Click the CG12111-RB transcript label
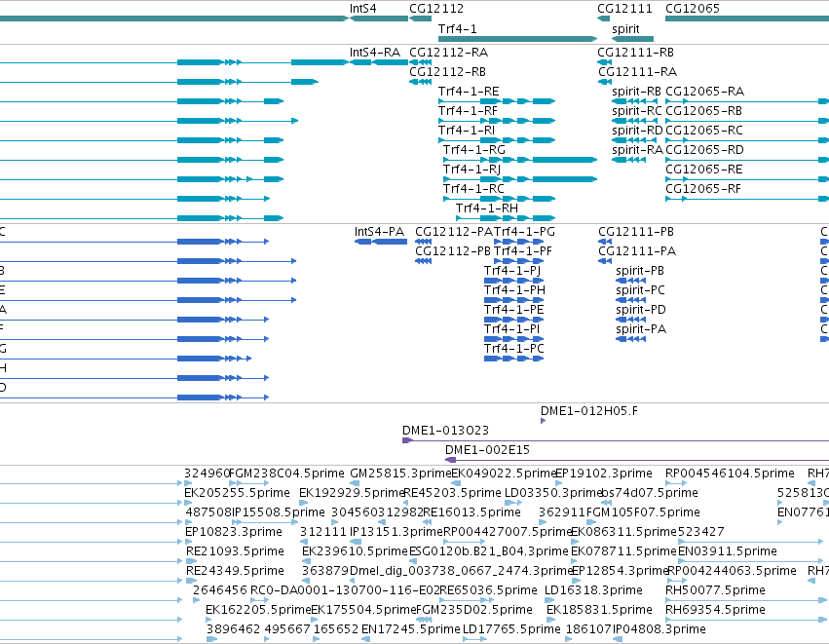This screenshot has width=829, height=644. coord(635,53)
